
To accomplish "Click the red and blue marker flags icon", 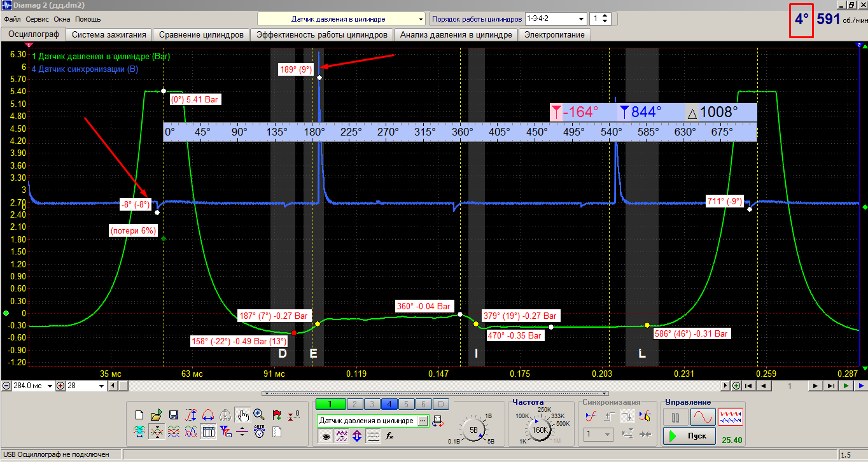I will [x=225, y=432].
